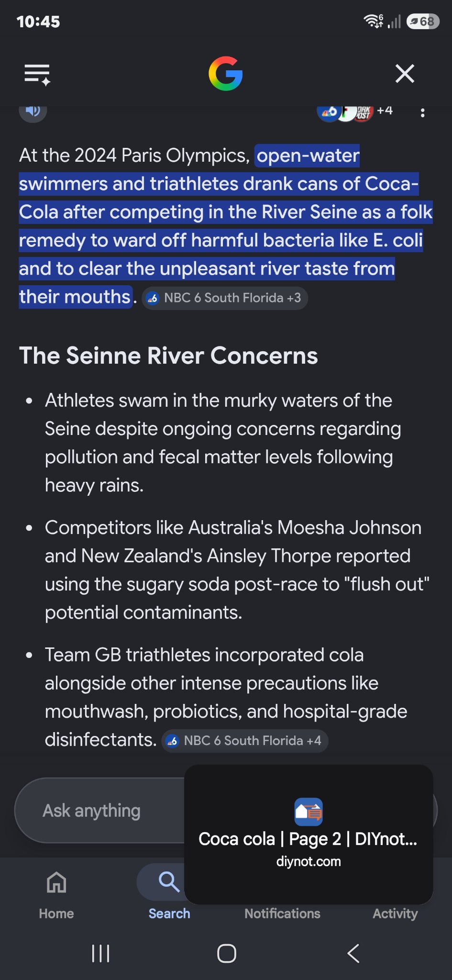Image resolution: width=452 pixels, height=980 pixels.
Task: Tap the DIYnot site icon in popup
Action: pyautogui.click(x=309, y=812)
